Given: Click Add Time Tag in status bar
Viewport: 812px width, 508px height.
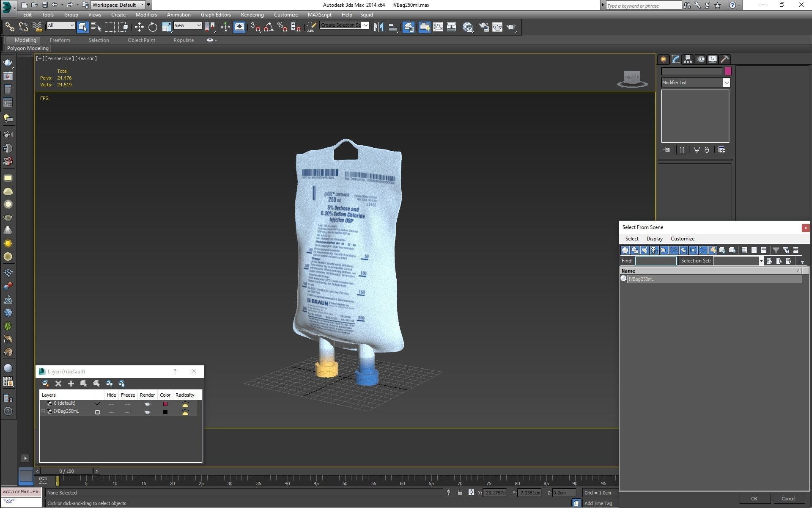Looking at the screenshot, I should pyautogui.click(x=598, y=503).
